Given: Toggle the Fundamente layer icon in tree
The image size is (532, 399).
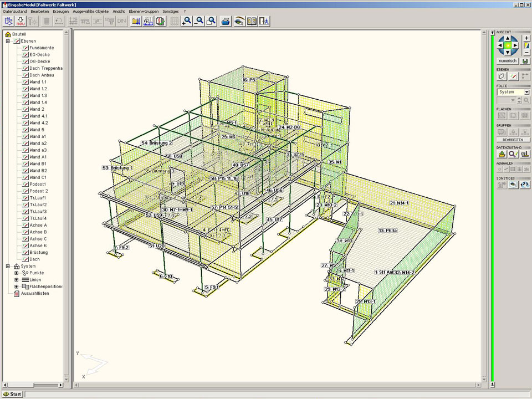Looking at the screenshot, I should pyautogui.click(x=25, y=48).
